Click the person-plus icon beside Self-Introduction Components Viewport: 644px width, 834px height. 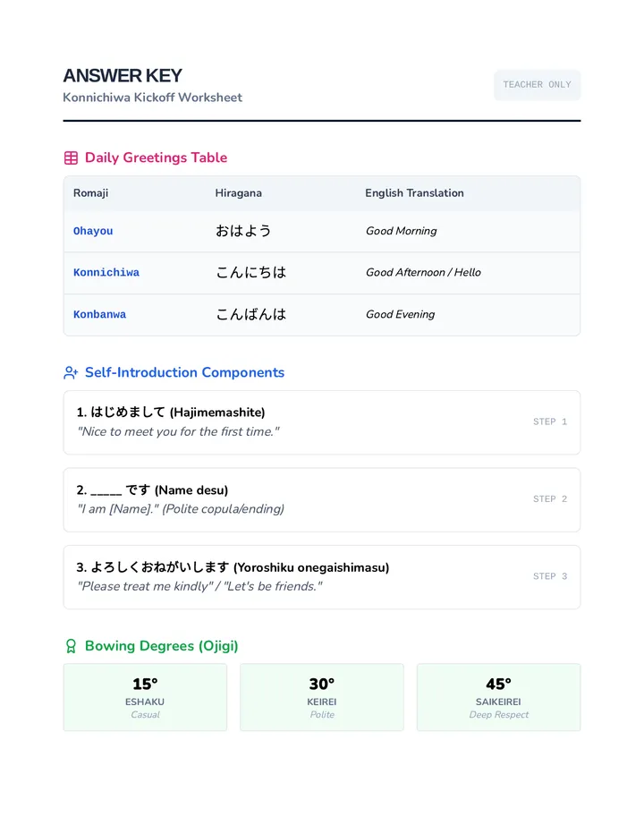point(71,373)
